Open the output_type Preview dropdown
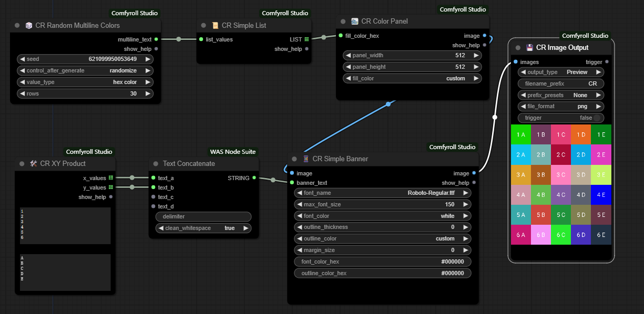This screenshot has height=314, width=644. 561,72
